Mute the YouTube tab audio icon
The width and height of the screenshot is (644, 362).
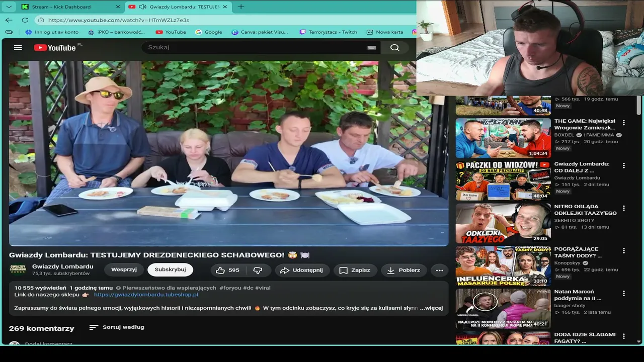(142, 7)
